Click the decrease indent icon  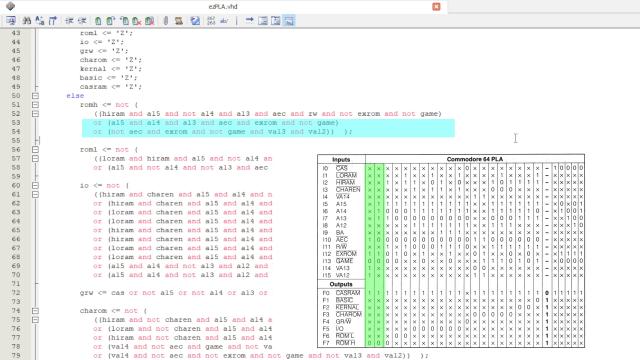82,21
